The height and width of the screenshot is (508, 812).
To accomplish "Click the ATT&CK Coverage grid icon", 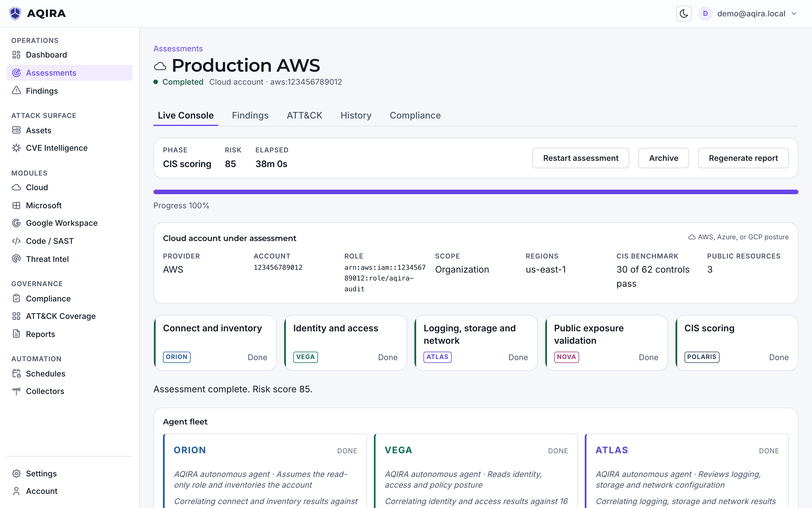I will point(16,316).
